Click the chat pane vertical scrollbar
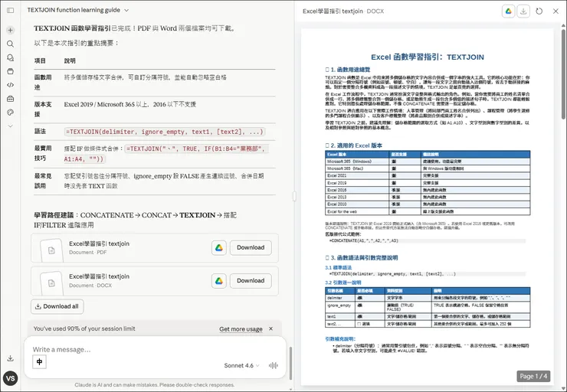The image size is (567, 392). [x=290, y=363]
